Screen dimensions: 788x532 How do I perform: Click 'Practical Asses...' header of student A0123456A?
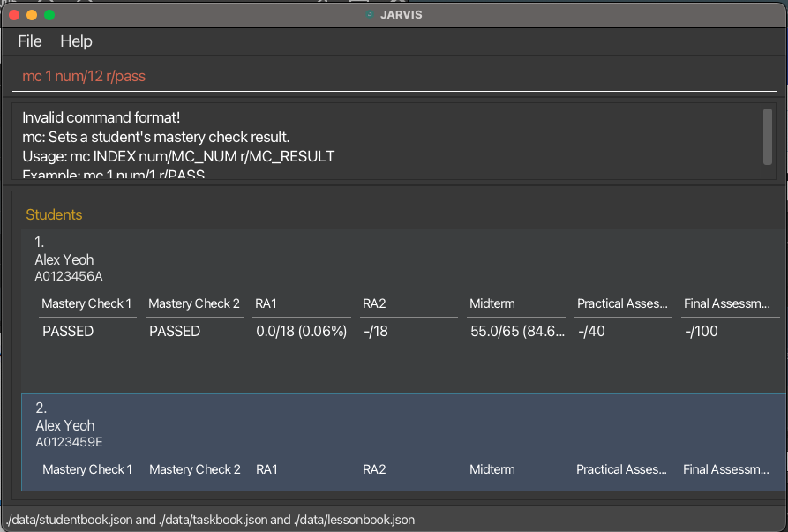622,303
